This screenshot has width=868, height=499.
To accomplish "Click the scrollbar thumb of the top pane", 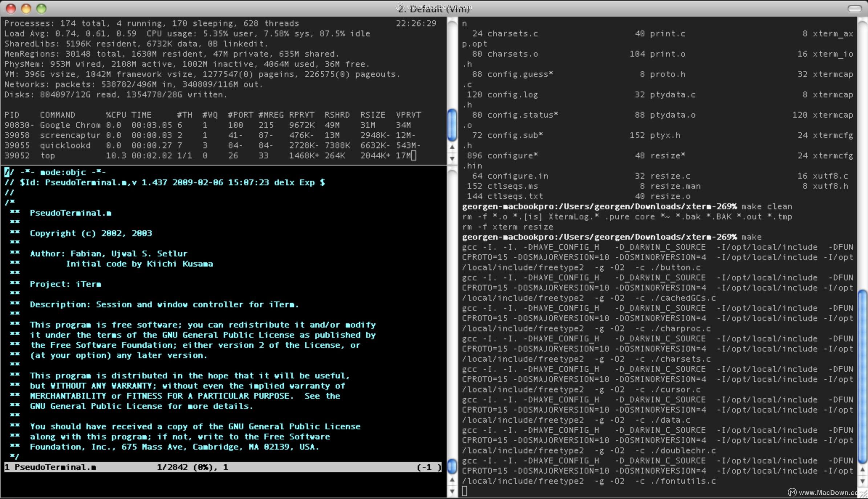I will [452, 125].
